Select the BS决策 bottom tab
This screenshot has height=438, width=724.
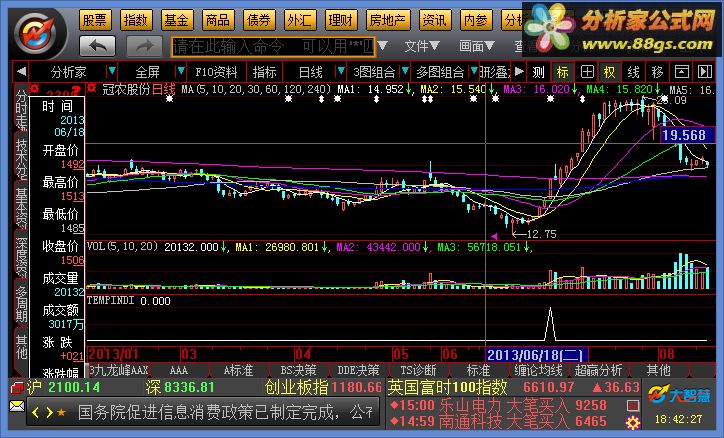tap(298, 370)
